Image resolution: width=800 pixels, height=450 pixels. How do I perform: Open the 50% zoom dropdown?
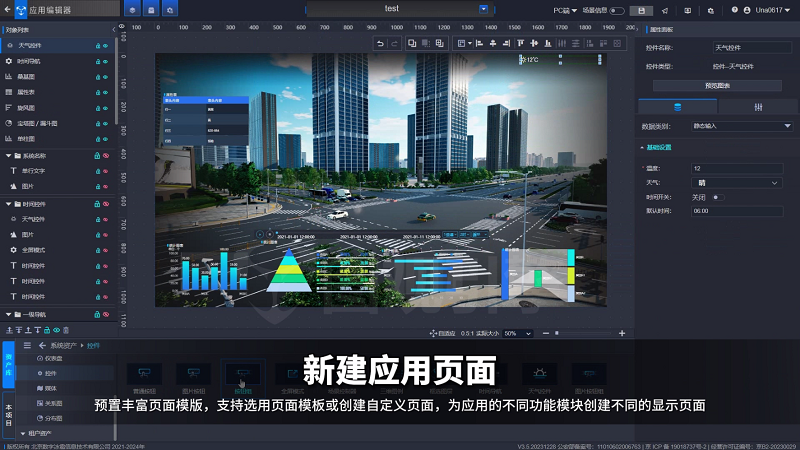coord(517,333)
